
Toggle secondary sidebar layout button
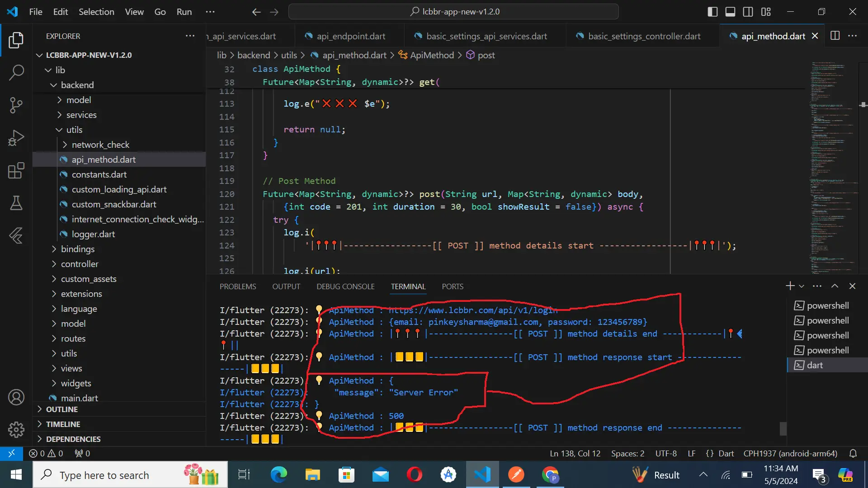click(x=748, y=12)
